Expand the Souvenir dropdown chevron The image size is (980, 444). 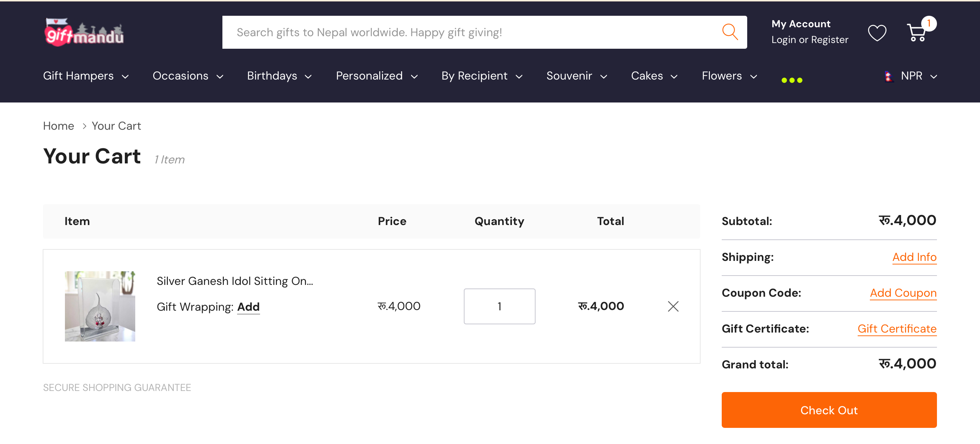coord(603,77)
